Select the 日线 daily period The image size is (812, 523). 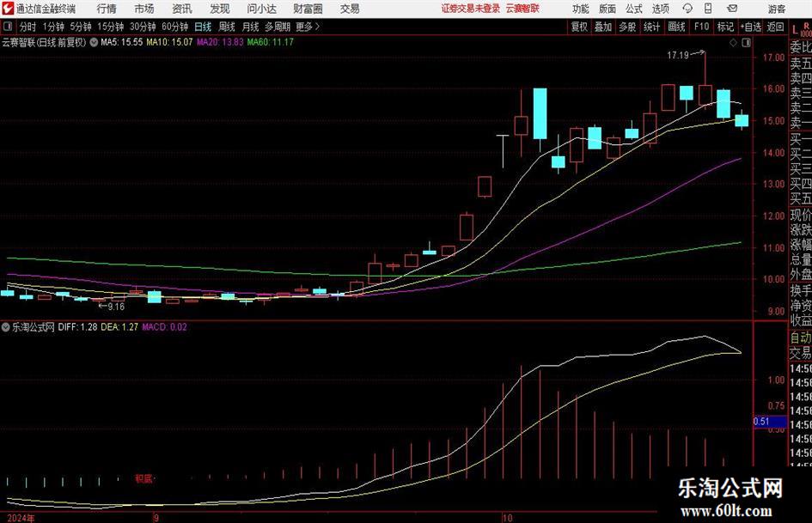pos(203,27)
